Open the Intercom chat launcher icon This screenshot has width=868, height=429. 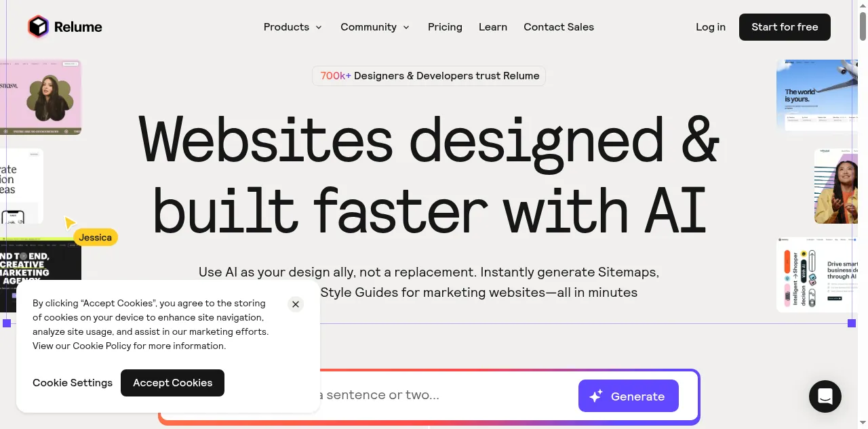click(x=825, y=396)
